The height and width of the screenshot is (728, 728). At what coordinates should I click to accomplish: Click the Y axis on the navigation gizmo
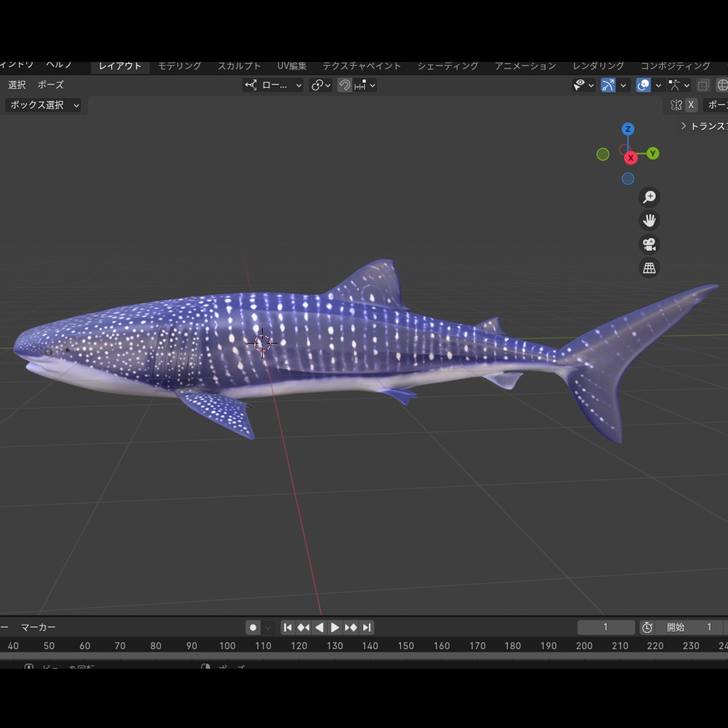(652, 153)
